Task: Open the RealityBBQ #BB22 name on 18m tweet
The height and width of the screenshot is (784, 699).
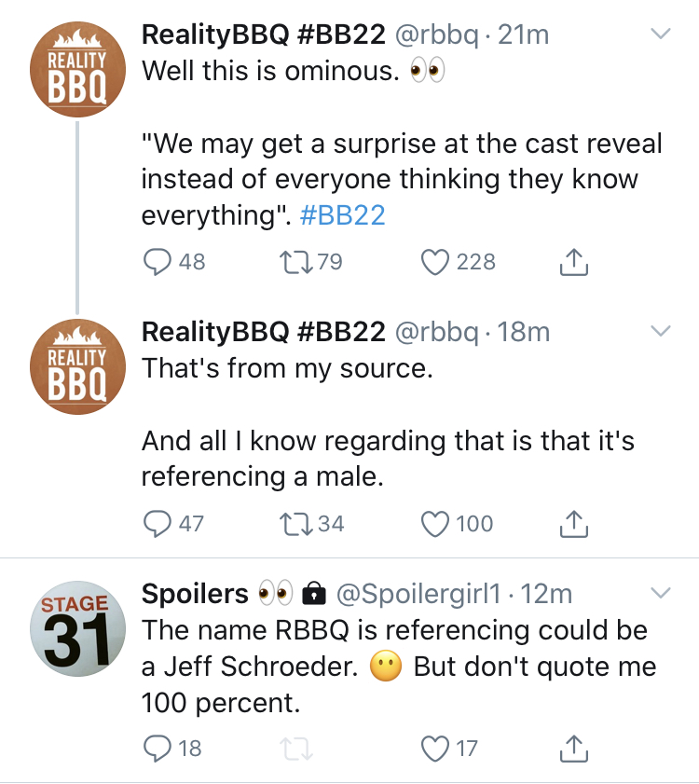Action: [264, 332]
